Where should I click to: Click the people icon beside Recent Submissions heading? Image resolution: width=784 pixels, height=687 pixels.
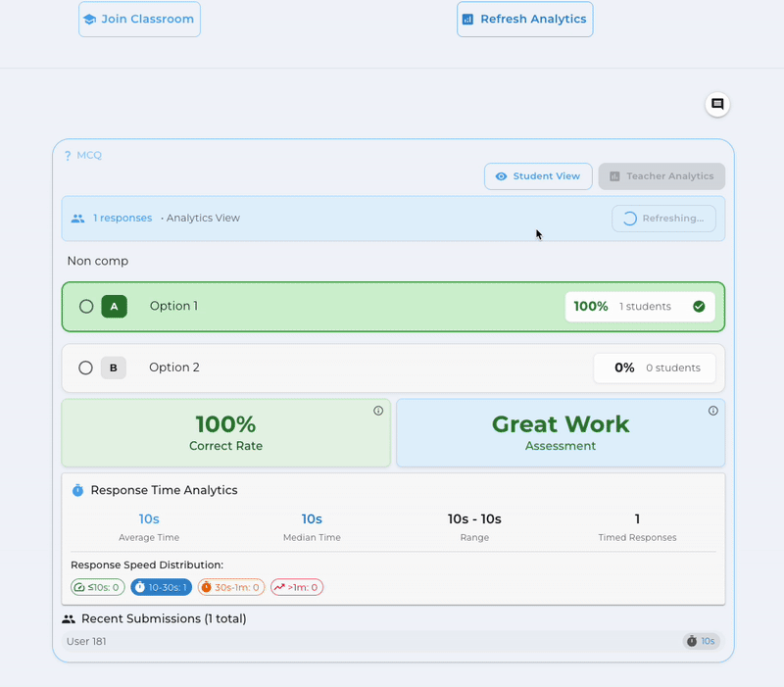(69, 618)
